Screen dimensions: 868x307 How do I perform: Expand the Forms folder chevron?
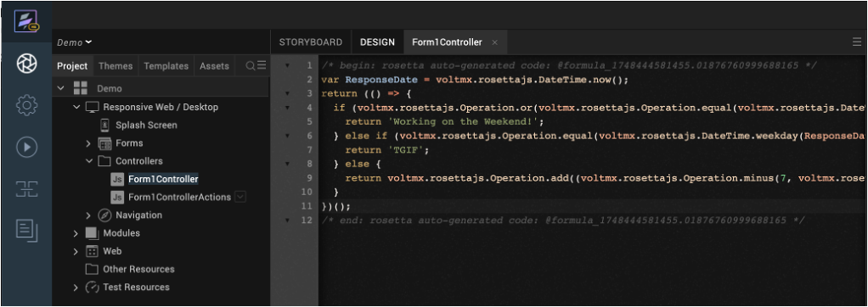pyautogui.click(x=88, y=143)
